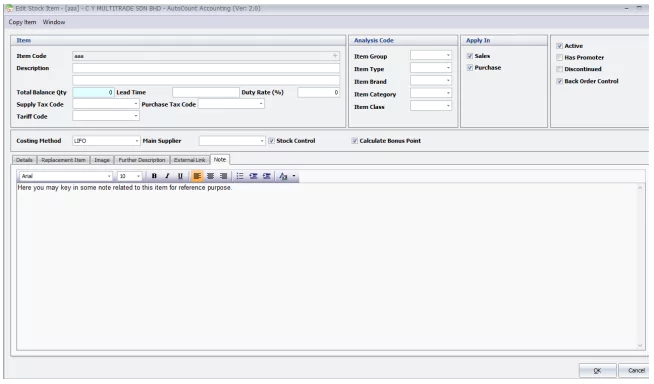Image resolution: width=654 pixels, height=384 pixels.
Task: Open the Item Type dropdown
Action: (448, 68)
